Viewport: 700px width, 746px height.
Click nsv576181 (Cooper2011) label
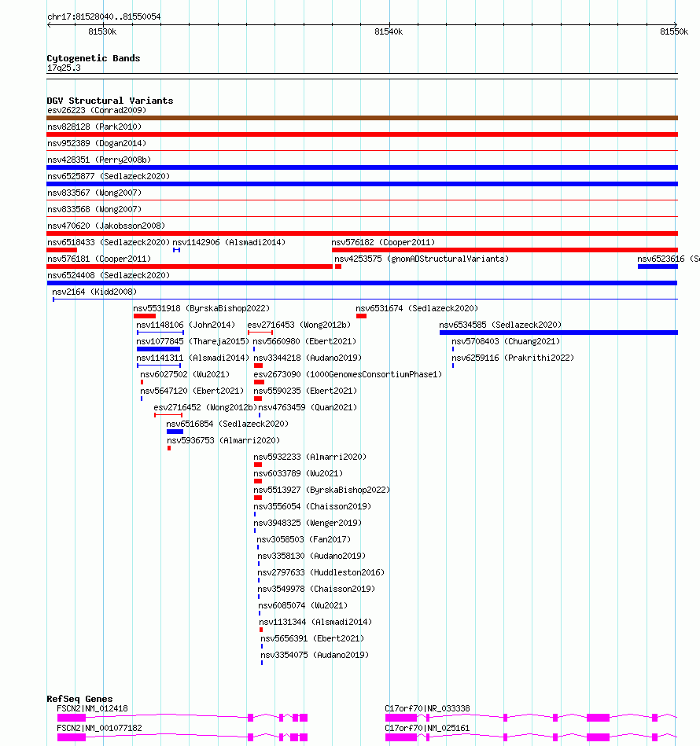(99, 259)
